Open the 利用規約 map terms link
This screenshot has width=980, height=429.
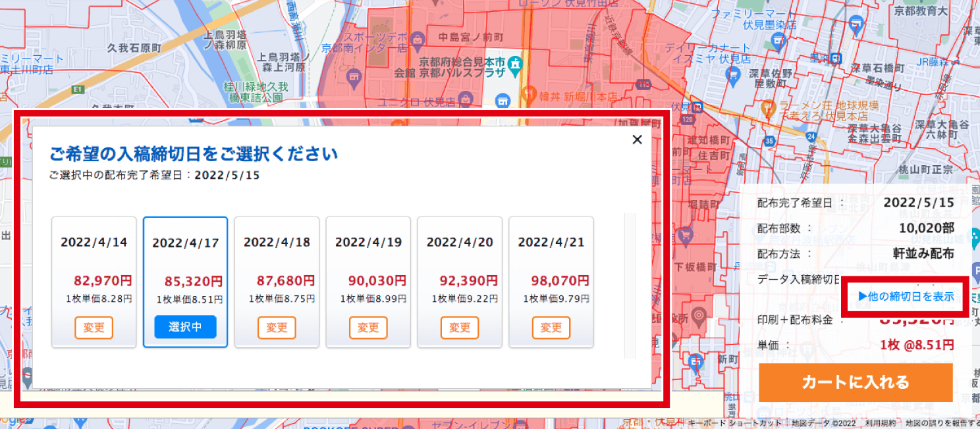(881, 423)
